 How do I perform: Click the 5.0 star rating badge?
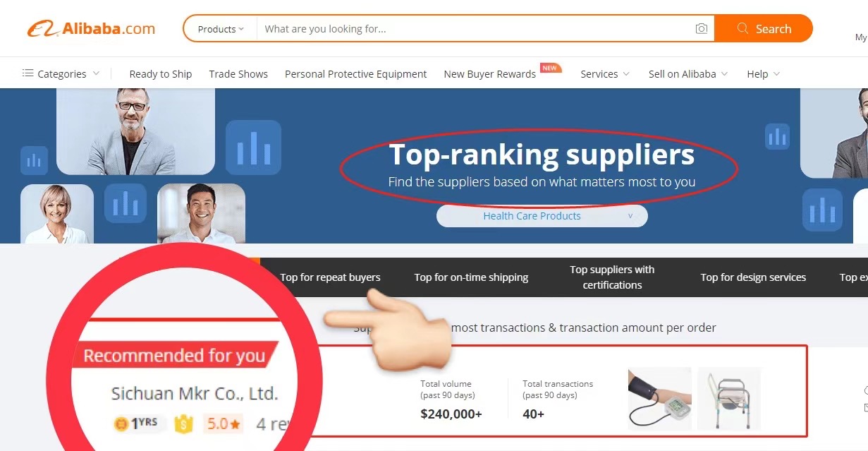(224, 424)
